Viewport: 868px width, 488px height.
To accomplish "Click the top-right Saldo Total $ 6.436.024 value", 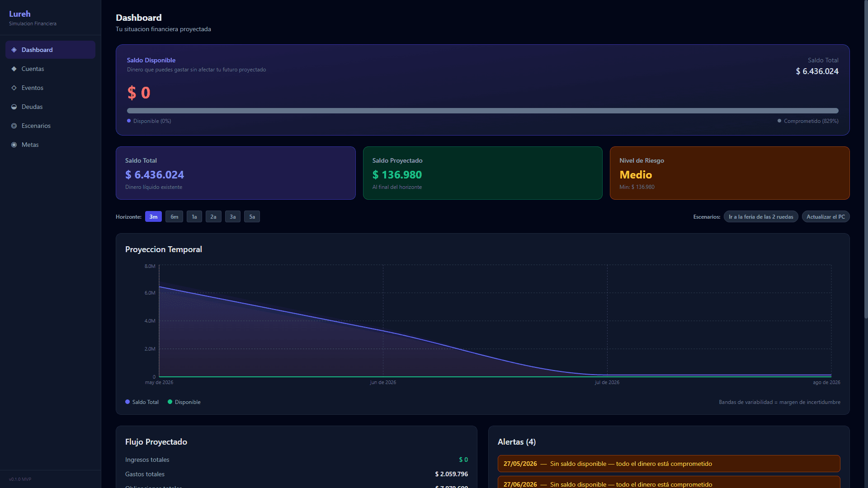I will [x=817, y=71].
